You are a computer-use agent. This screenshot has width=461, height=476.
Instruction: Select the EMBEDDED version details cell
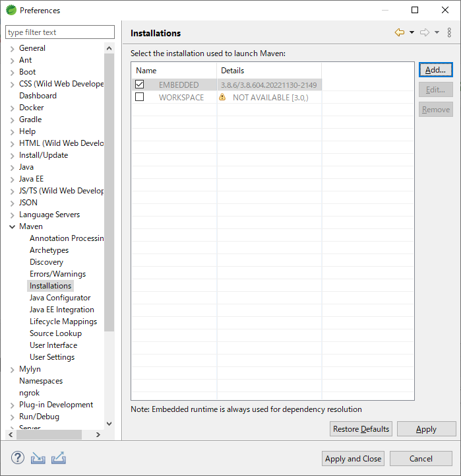[269, 85]
